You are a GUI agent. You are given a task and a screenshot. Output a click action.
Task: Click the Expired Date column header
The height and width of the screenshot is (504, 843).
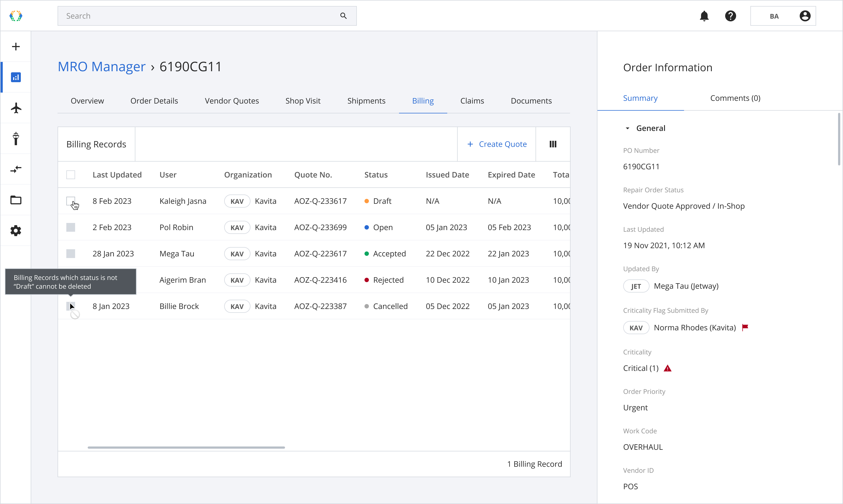pyautogui.click(x=511, y=174)
